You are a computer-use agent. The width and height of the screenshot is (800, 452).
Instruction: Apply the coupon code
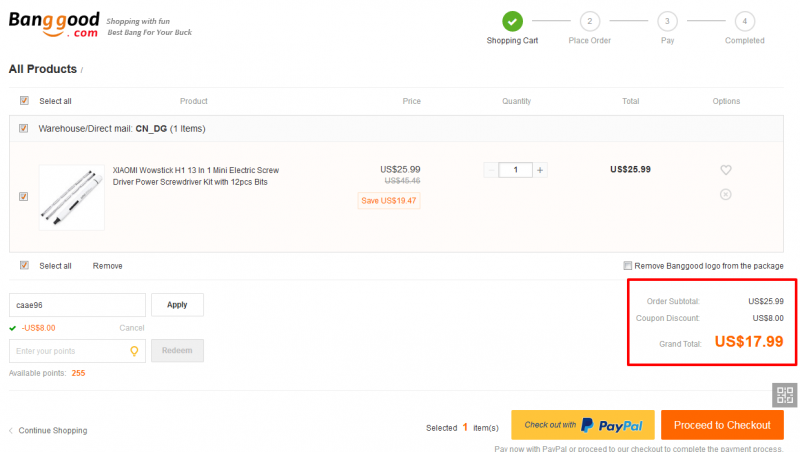click(x=177, y=305)
